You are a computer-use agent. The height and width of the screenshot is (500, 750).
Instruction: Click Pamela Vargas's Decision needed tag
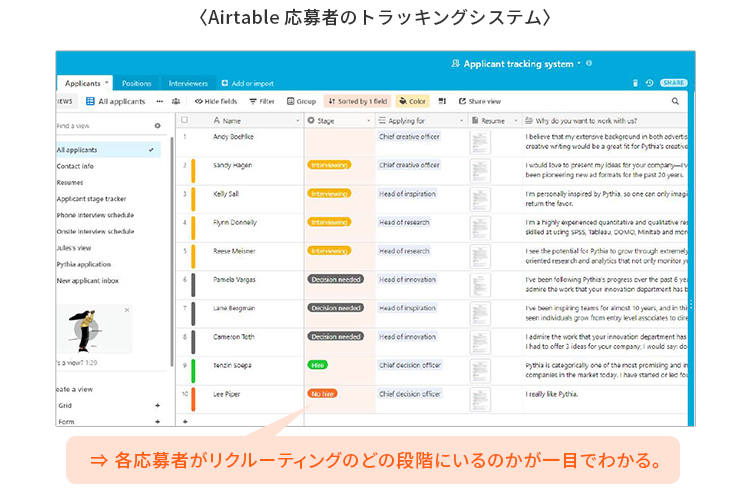335,279
